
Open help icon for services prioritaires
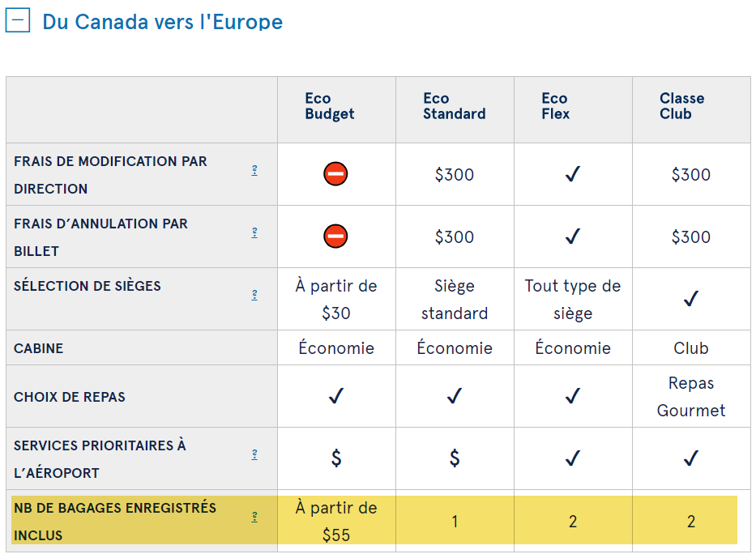(x=254, y=454)
